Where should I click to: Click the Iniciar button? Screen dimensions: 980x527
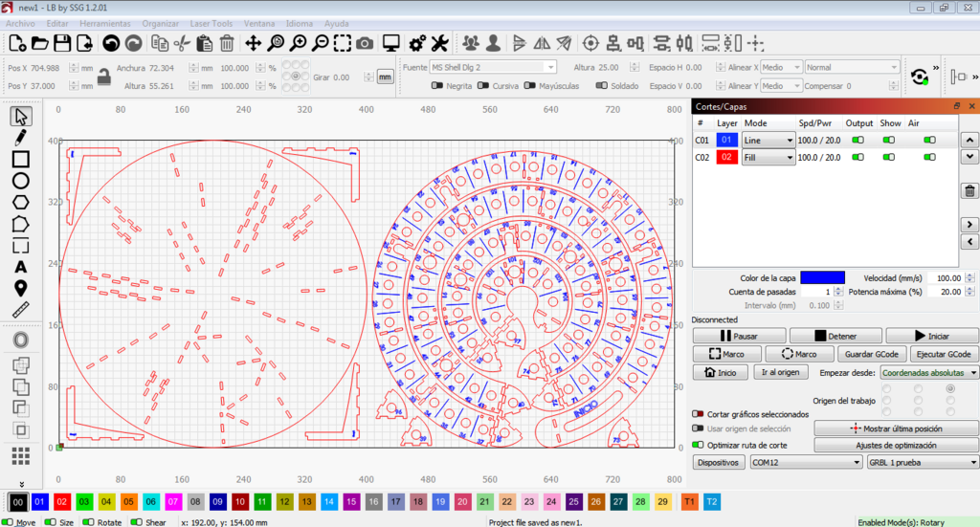(932, 336)
